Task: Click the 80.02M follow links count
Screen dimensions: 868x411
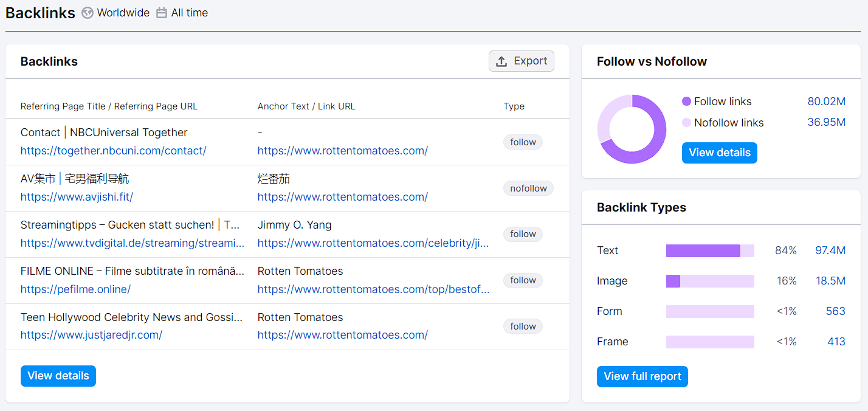Action: tap(826, 102)
